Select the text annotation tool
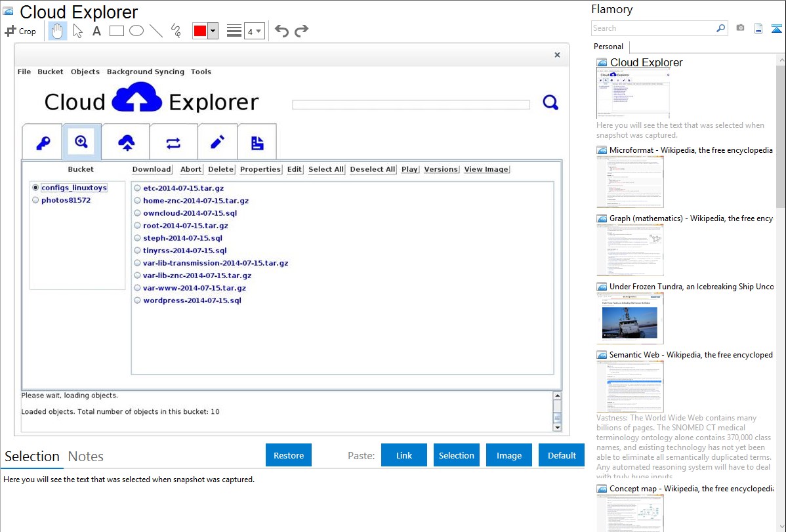This screenshot has height=532, width=786. [96, 31]
